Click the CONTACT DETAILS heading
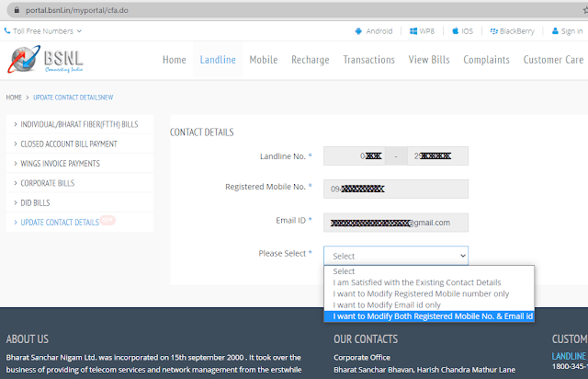Viewport: 588px width, 379px height. [202, 132]
